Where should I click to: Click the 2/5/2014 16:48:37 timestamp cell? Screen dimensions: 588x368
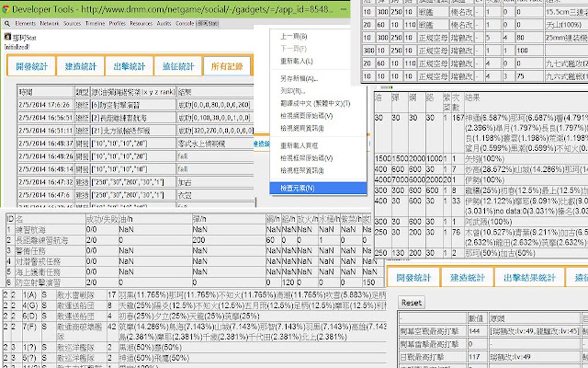point(46,143)
